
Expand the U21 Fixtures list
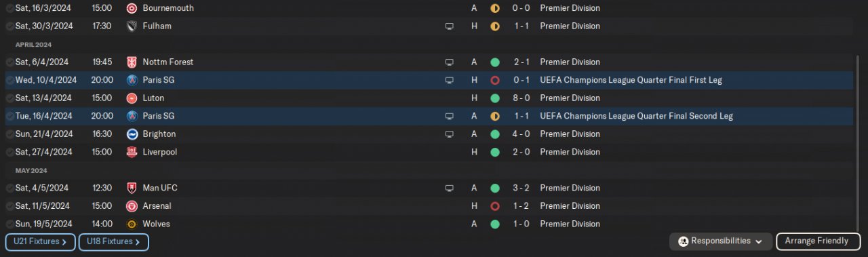pyautogui.click(x=40, y=241)
